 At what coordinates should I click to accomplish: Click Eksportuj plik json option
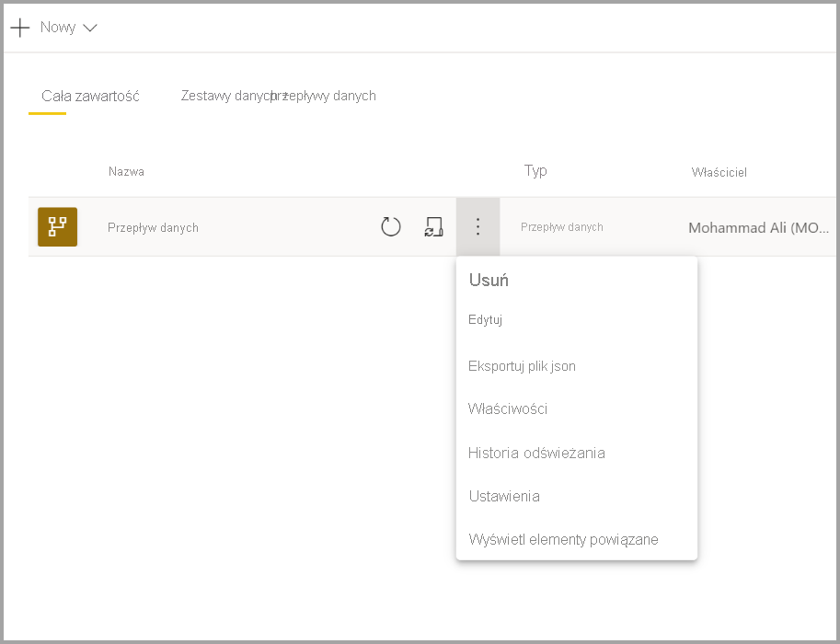(521, 366)
